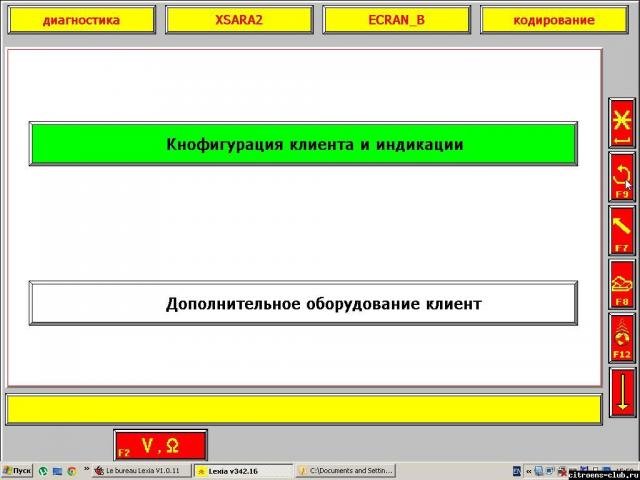
Task: Click the F7 diagonal arrow icon
Action: (x=622, y=231)
